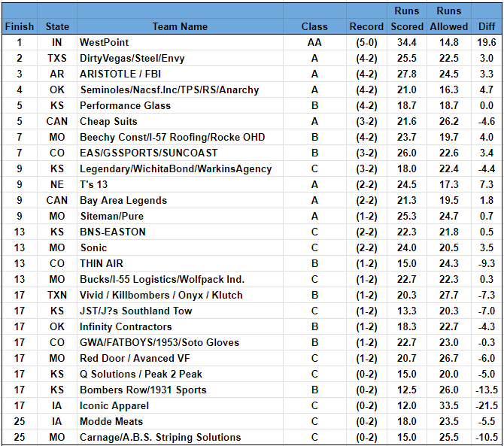The image size is (504, 446).
Task: Select the Red Door / Avanced VF cell
Action: tap(180, 358)
